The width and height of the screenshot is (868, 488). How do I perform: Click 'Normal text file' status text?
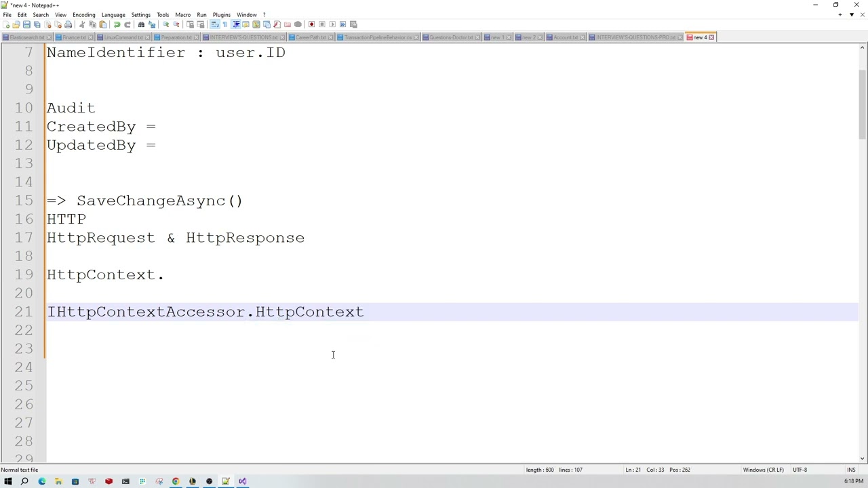pyautogui.click(x=20, y=470)
